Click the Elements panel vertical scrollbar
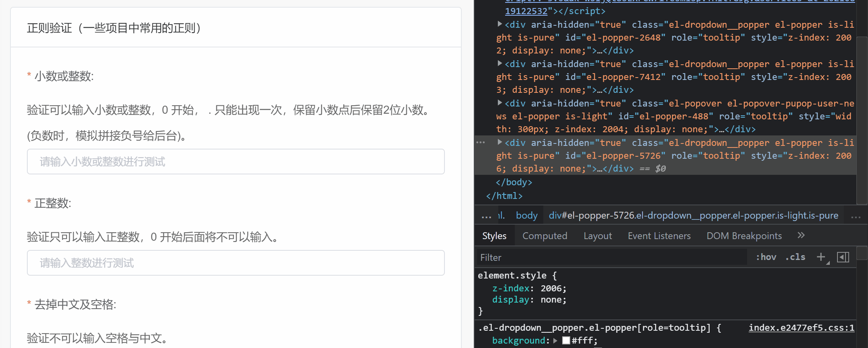 point(862,121)
